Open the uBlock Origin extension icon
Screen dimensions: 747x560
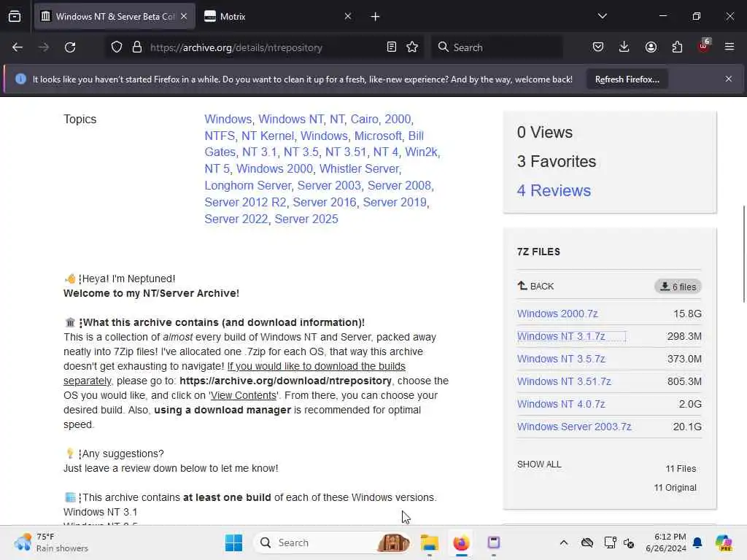704,46
